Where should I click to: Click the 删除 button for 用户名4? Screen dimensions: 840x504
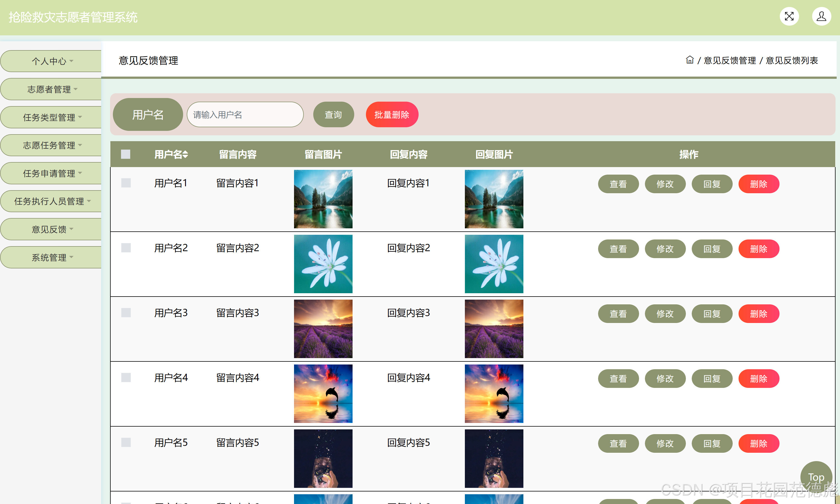tap(759, 378)
